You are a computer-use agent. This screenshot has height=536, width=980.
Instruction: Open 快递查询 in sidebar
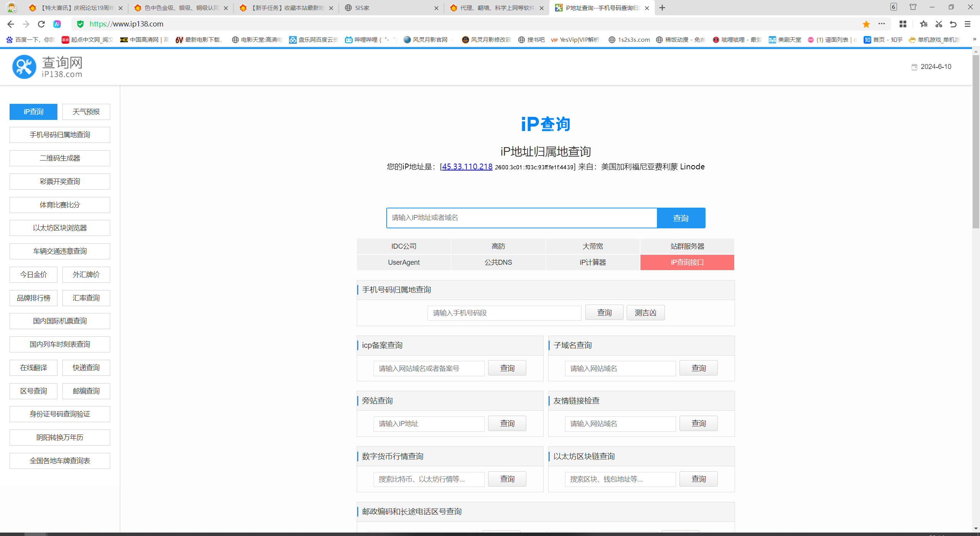tap(86, 368)
